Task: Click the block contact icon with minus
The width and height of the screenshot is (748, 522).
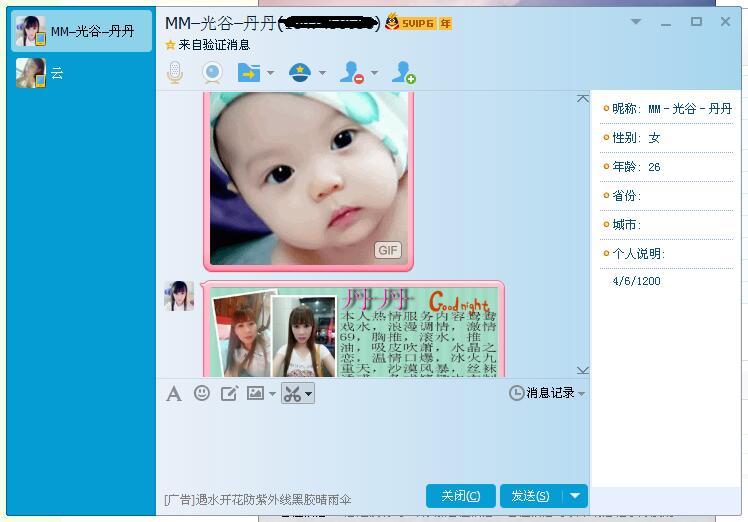Action: tap(352, 73)
